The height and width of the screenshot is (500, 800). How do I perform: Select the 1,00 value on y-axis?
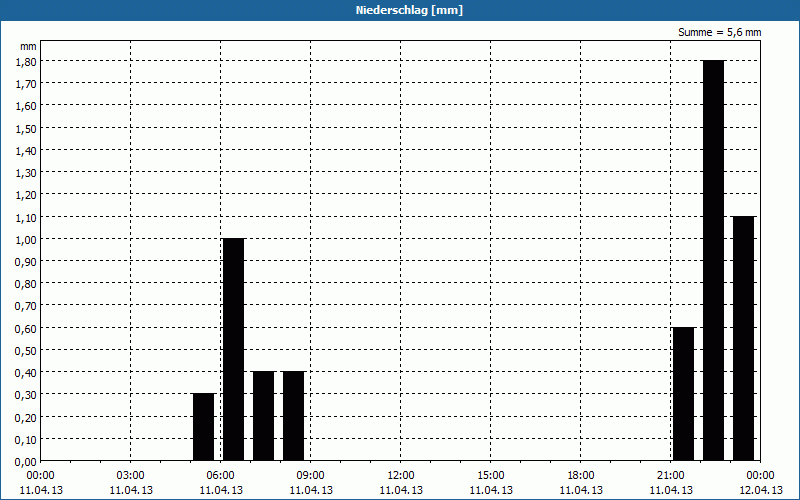26,239
